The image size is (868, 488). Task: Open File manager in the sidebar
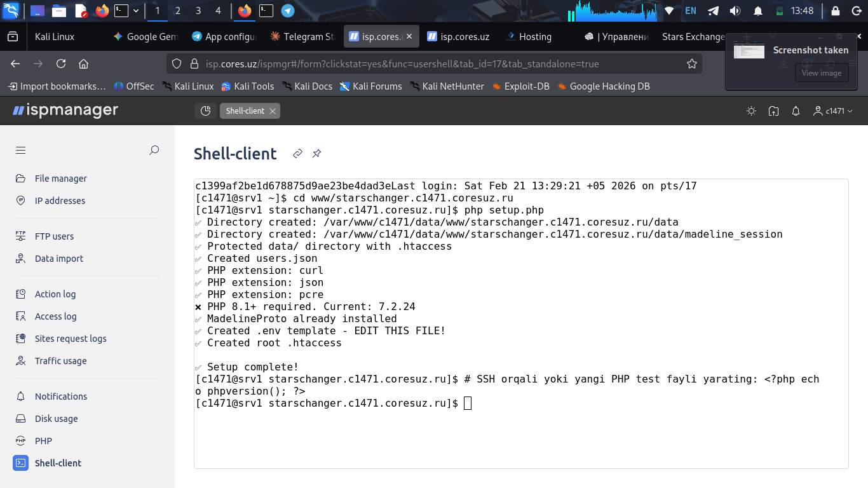coord(60,179)
